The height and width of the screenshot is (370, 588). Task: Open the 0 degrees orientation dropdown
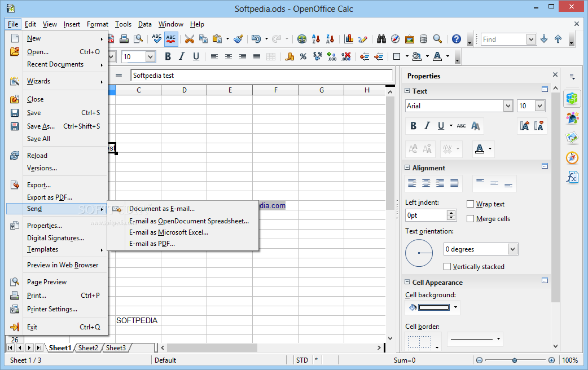click(512, 249)
